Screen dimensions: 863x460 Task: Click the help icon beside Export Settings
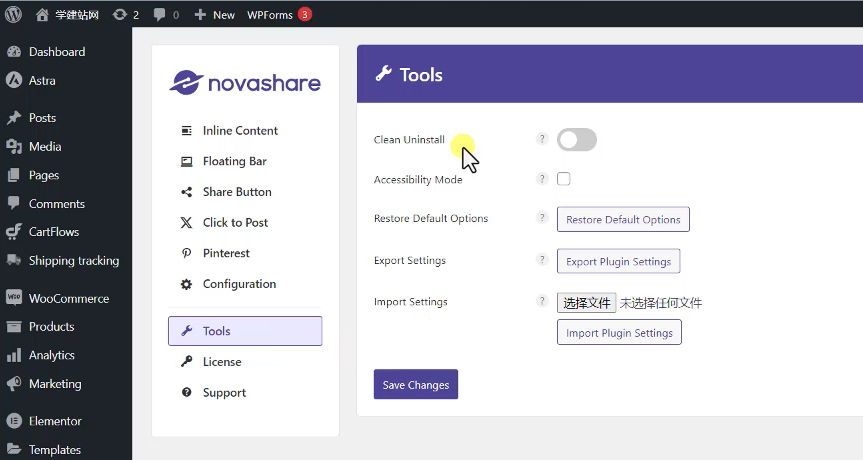tap(542, 260)
